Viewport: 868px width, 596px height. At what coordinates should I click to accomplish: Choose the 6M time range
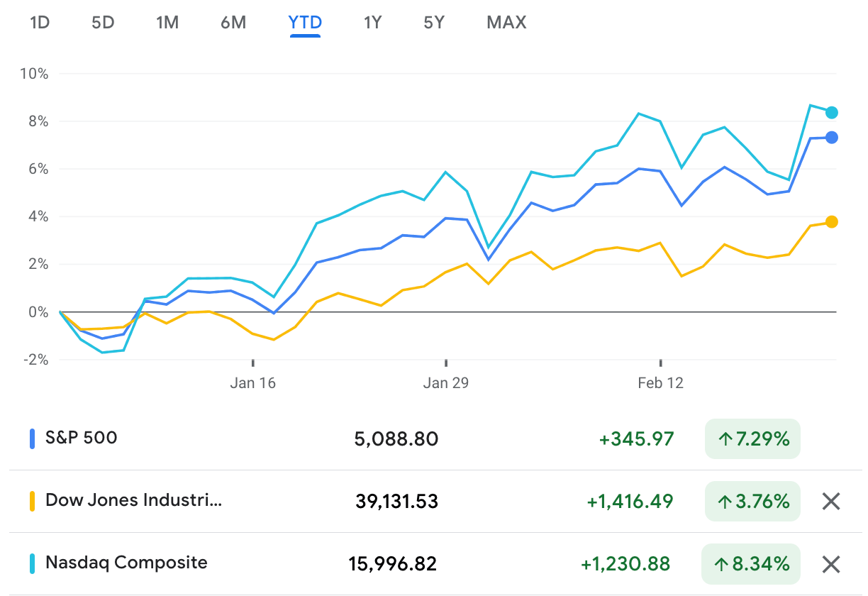click(233, 23)
